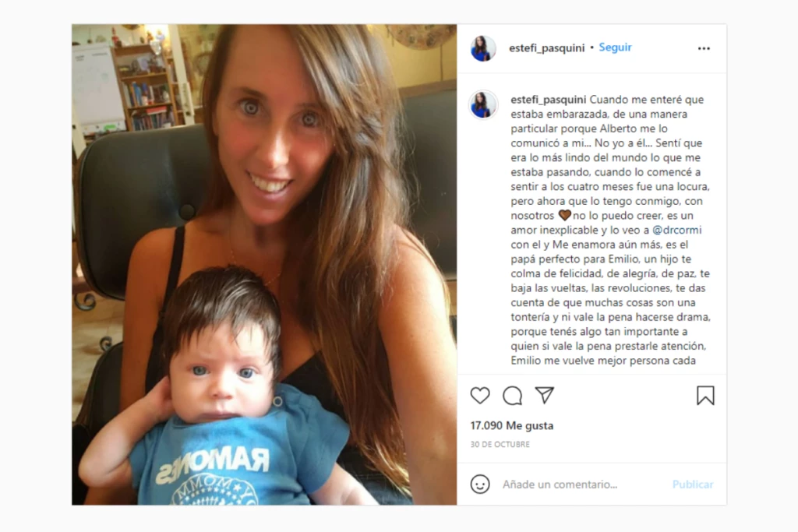
Task: Open header profile avatar picture
Action: pos(483,48)
